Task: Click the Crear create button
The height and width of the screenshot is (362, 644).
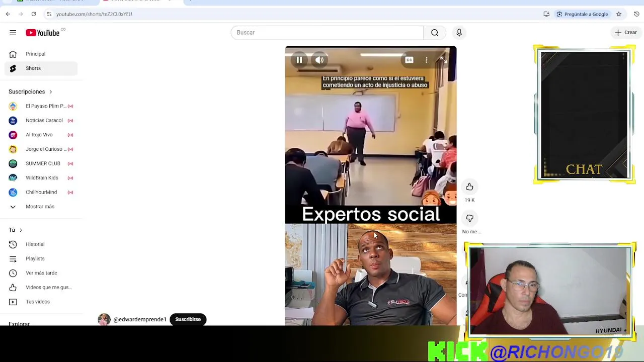Action: (x=626, y=33)
